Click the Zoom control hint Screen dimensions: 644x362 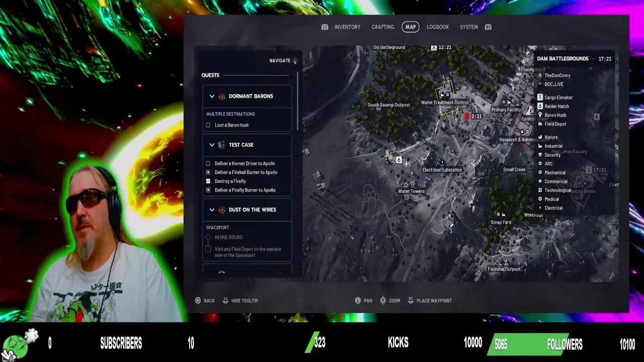[x=390, y=301]
